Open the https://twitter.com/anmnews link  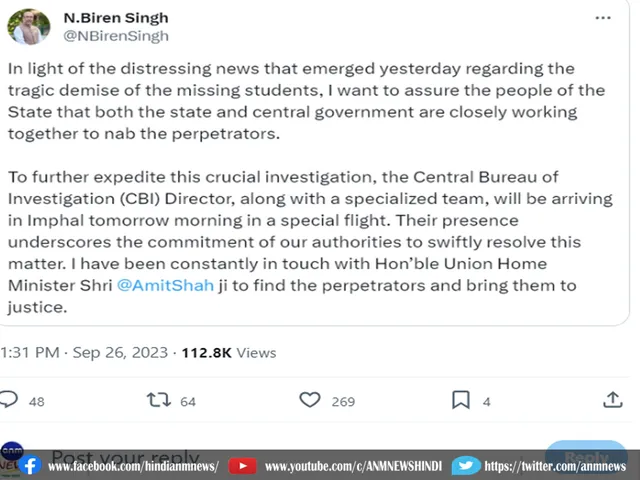coord(555,467)
